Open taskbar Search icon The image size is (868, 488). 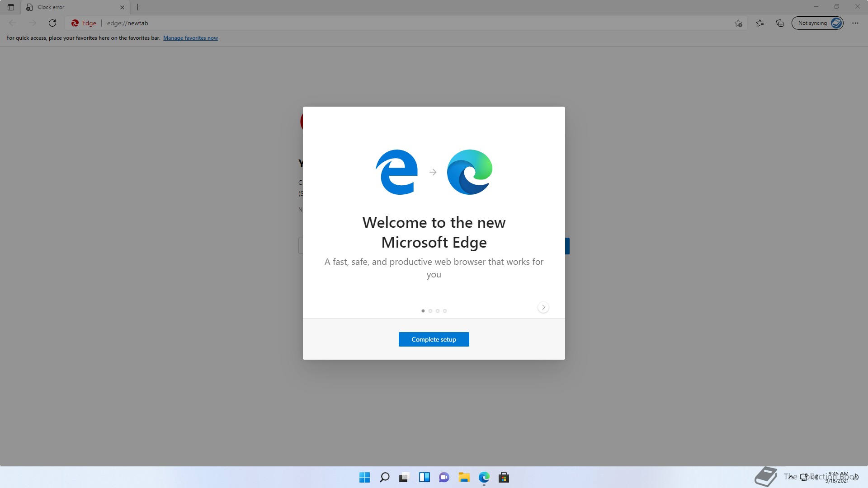click(x=385, y=477)
